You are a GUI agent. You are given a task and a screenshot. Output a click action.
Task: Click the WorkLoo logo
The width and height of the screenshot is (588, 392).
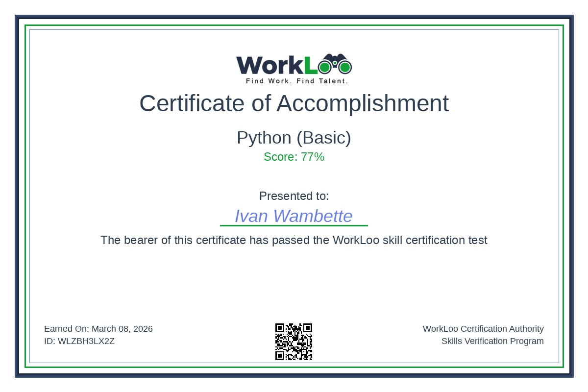tap(294, 69)
